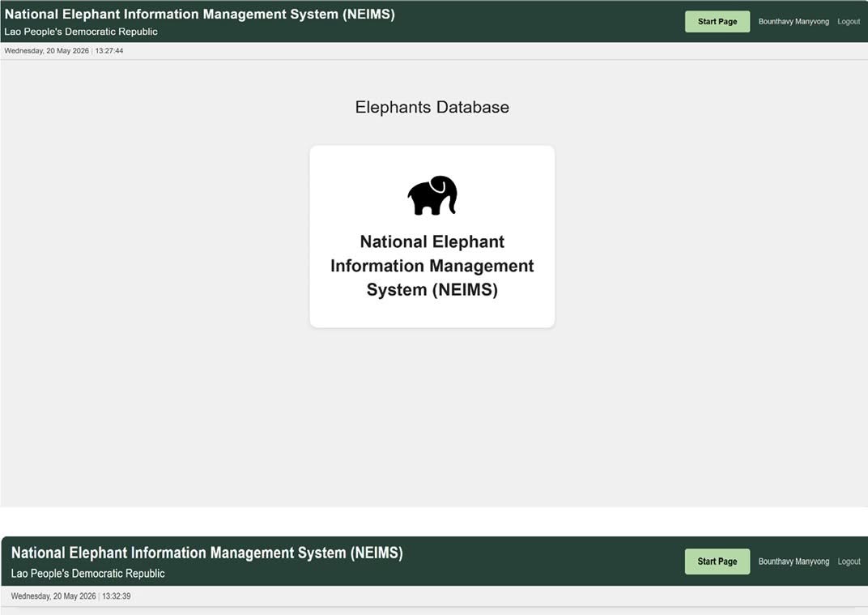Log out via Logout beside 13:32:39
Image resolution: width=868 pixels, height=615 pixels.
pyautogui.click(x=849, y=562)
